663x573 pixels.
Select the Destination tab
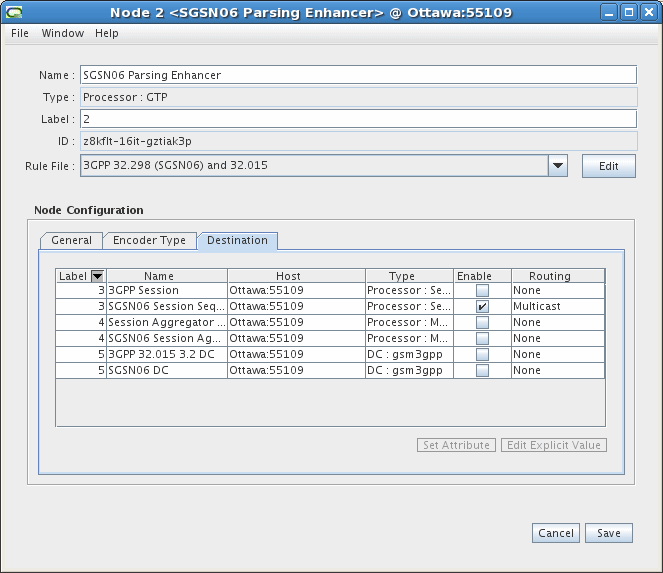tap(237, 240)
